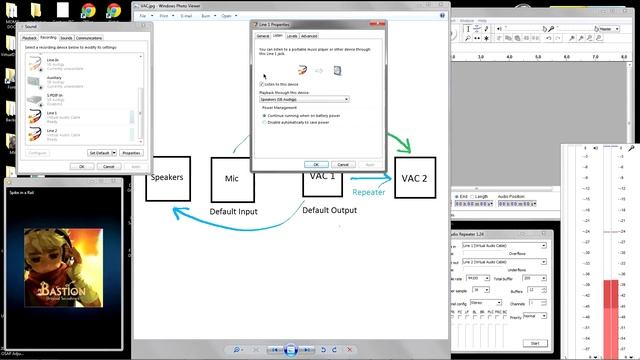Open Total buffer dropdown

click(535, 278)
